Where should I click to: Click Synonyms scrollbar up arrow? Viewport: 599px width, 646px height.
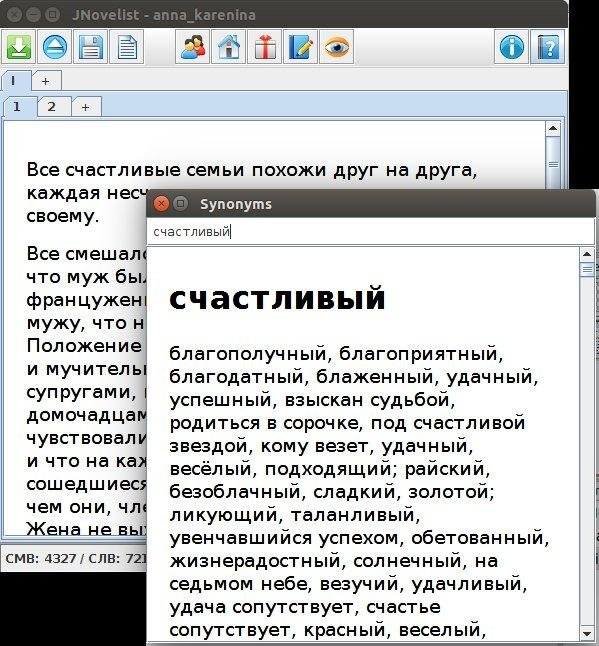(587, 255)
